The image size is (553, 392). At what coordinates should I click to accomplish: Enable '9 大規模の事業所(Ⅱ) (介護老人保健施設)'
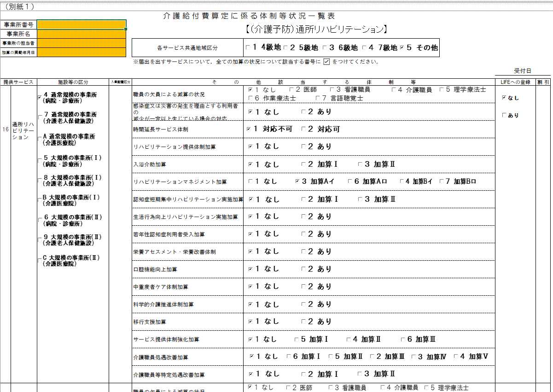[x=40, y=240]
